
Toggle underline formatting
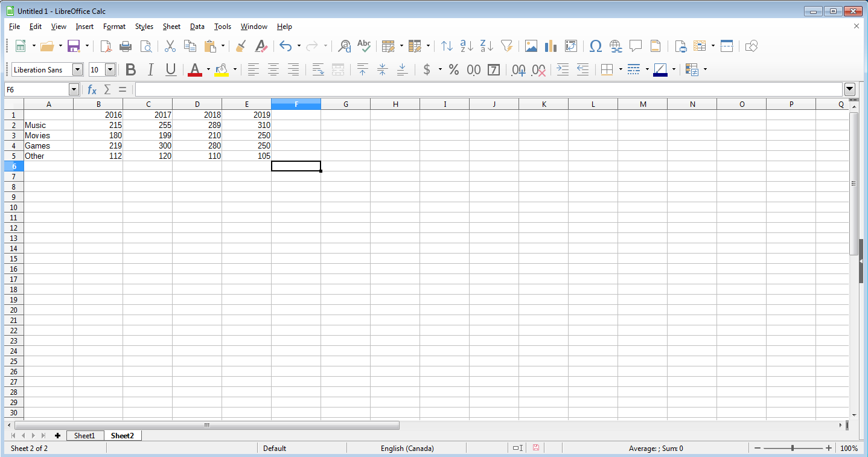(x=171, y=69)
